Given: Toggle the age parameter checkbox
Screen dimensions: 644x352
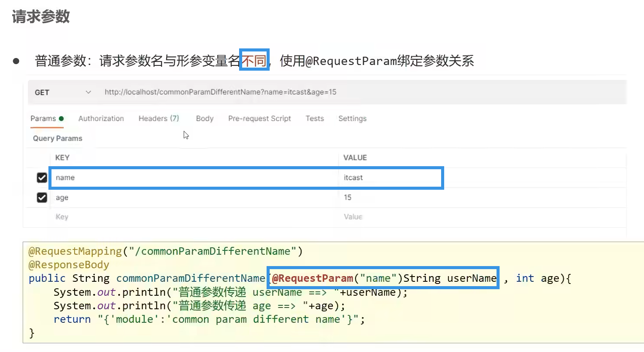Looking at the screenshot, I should [42, 198].
